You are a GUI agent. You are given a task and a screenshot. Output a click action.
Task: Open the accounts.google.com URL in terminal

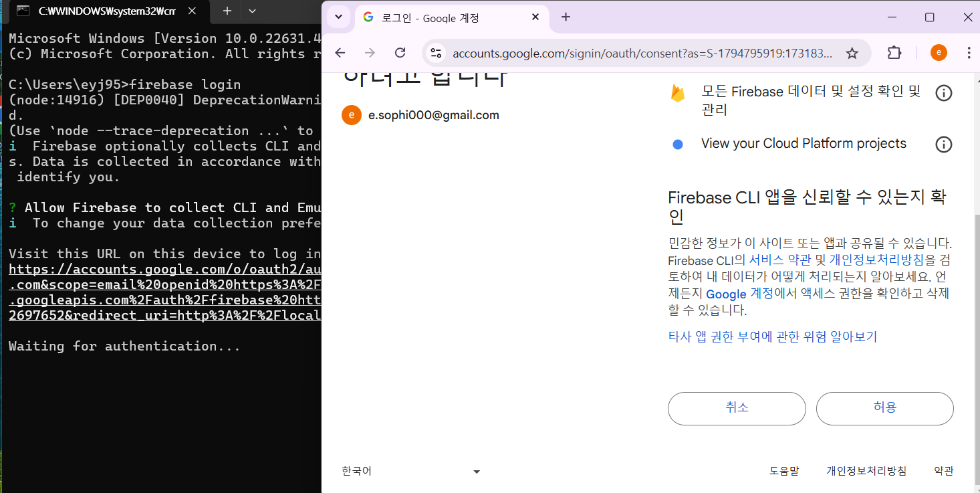[x=165, y=292]
